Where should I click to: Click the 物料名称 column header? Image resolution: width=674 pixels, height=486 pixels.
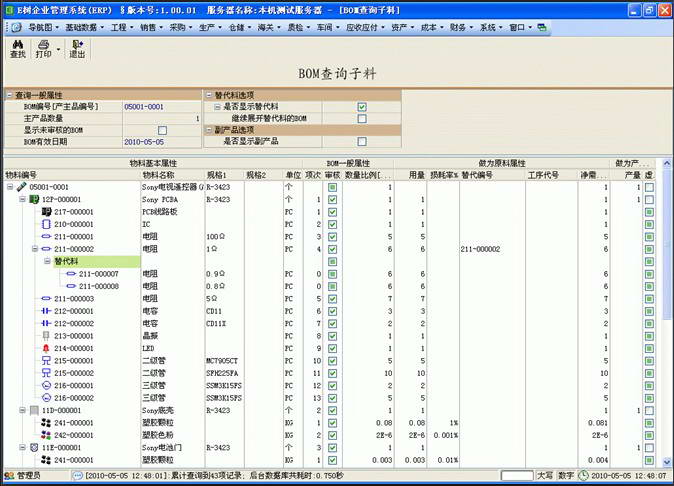(173, 175)
